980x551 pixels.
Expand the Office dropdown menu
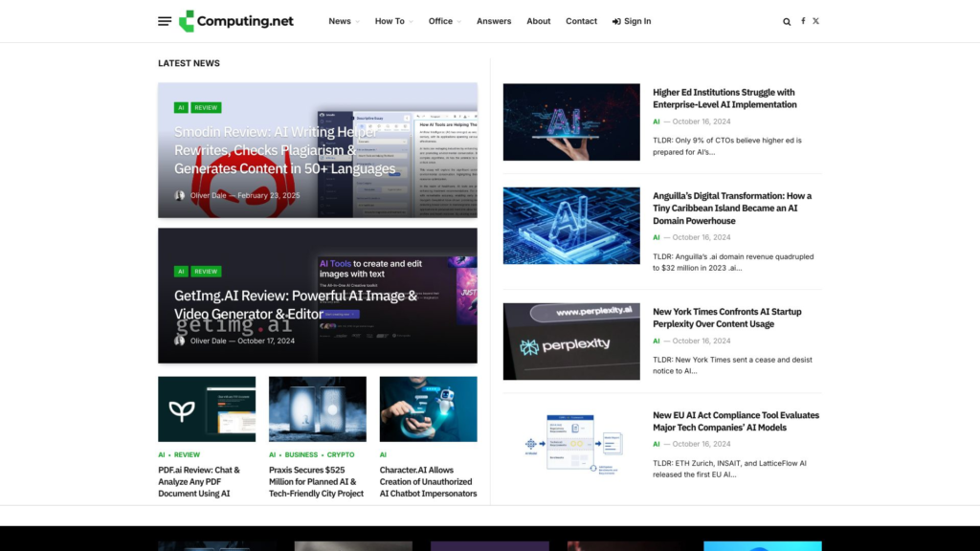(444, 21)
